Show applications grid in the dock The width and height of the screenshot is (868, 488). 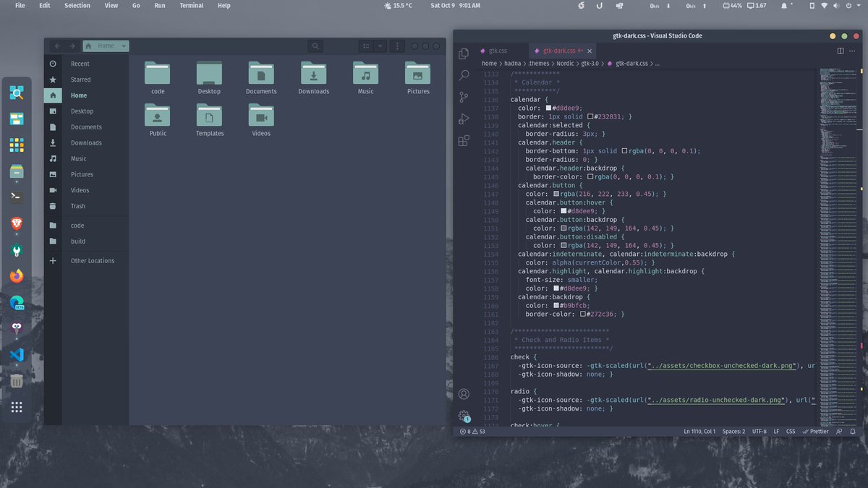pos(17,408)
